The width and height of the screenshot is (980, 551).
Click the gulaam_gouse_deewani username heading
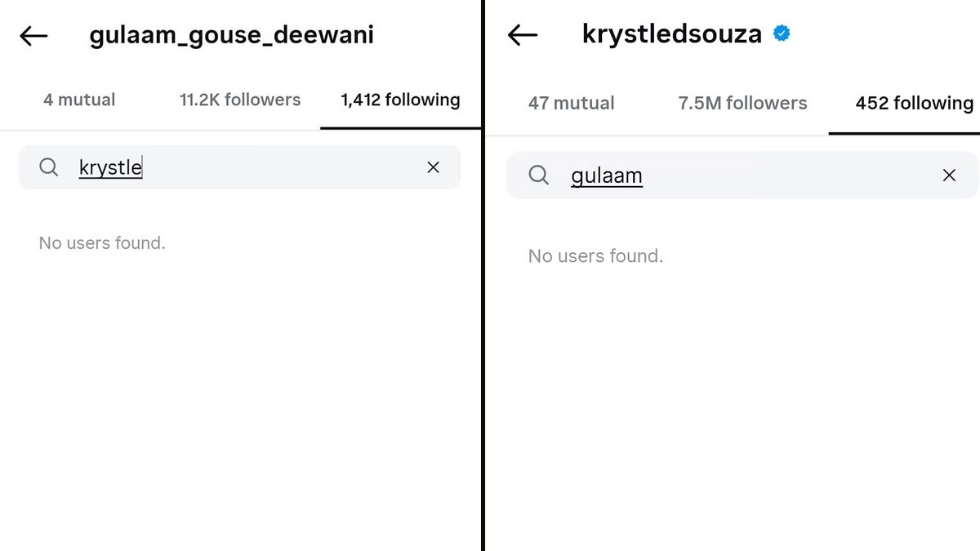pyautogui.click(x=231, y=36)
